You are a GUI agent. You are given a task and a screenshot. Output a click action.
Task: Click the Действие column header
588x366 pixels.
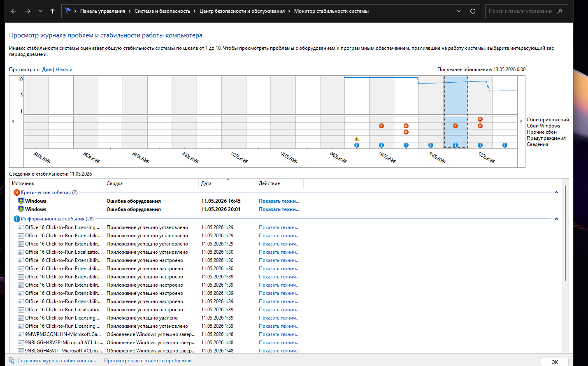point(280,183)
